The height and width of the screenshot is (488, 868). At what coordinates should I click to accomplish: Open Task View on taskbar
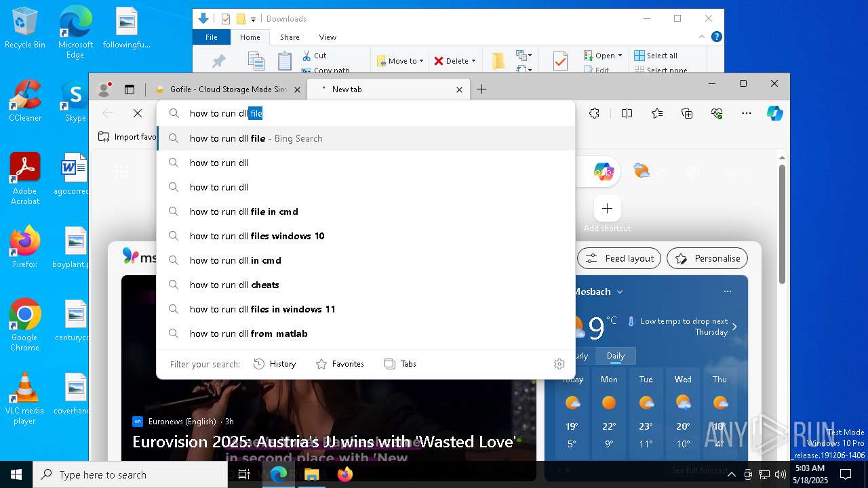244,474
